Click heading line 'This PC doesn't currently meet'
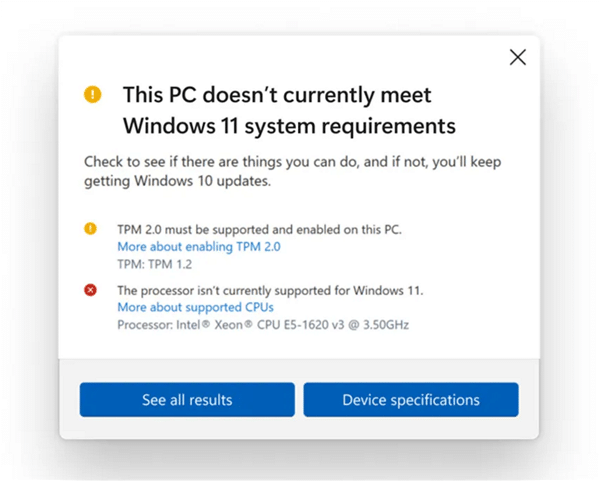The height and width of the screenshot is (481, 600). pos(277,95)
